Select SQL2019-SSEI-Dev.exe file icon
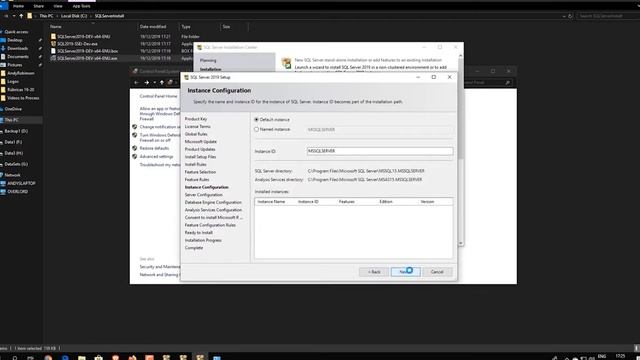This screenshot has height=360, width=640. (x=53, y=44)
